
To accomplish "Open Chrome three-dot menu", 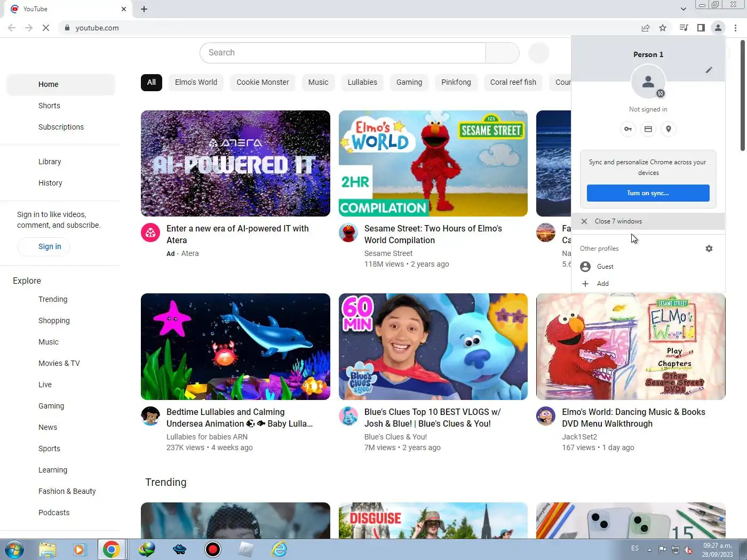I will tap(736, 28).
